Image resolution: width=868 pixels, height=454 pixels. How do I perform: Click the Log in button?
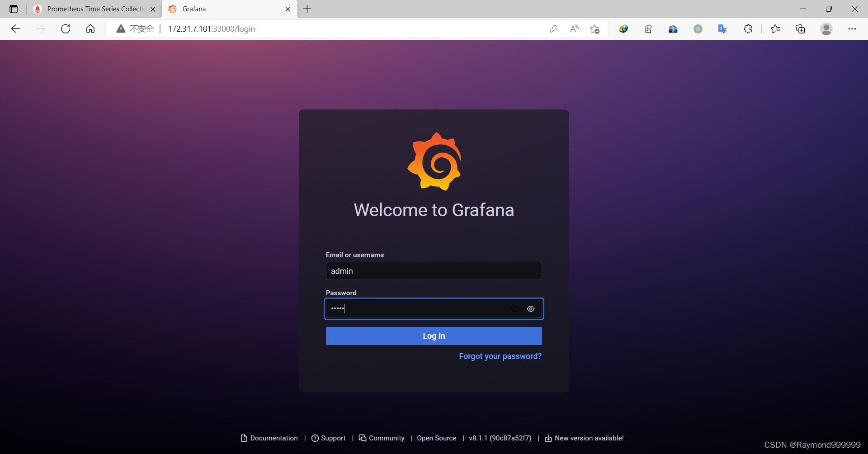pyautogui.click(x=434, y=336)
